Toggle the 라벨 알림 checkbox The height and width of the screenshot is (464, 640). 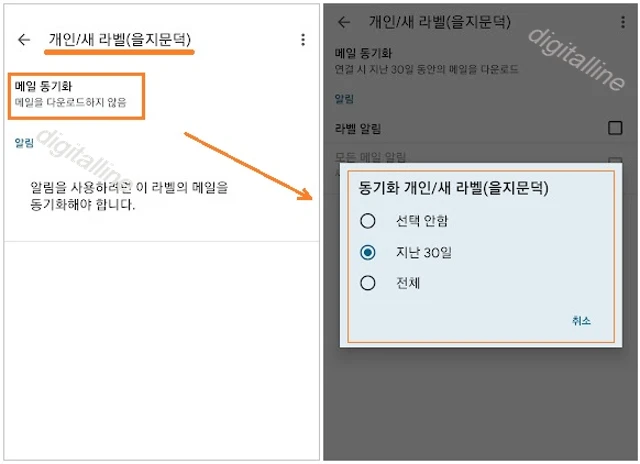coord(615,128)
